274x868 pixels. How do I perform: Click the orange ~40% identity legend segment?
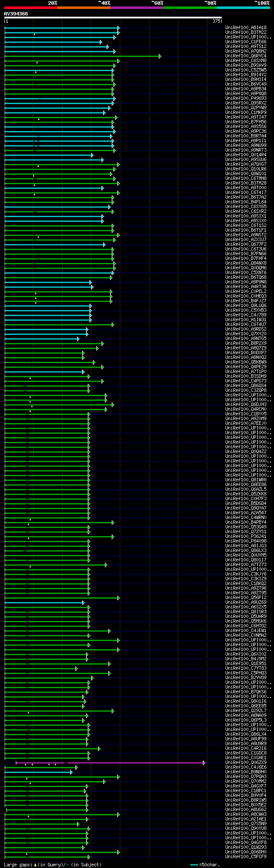[x=84, y=7]
